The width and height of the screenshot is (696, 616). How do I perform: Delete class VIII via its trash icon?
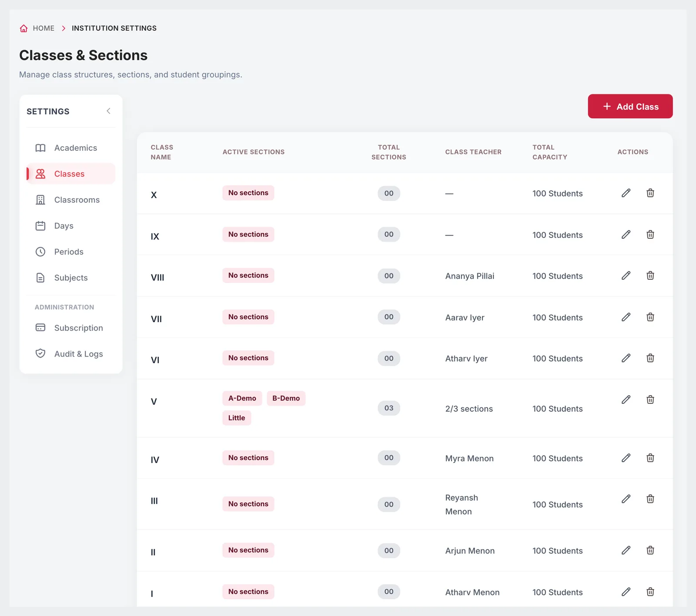[x=650, y=276]
